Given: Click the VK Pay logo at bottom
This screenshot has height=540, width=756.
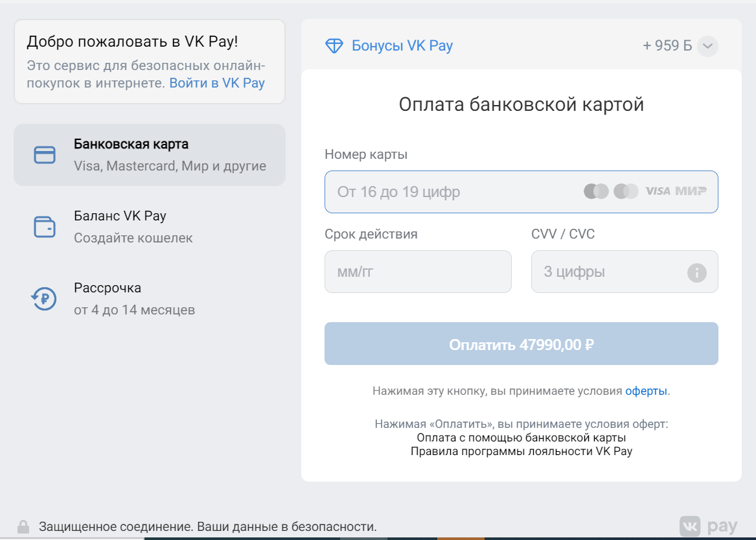Looking at the screenshot, I should (708, 526).
